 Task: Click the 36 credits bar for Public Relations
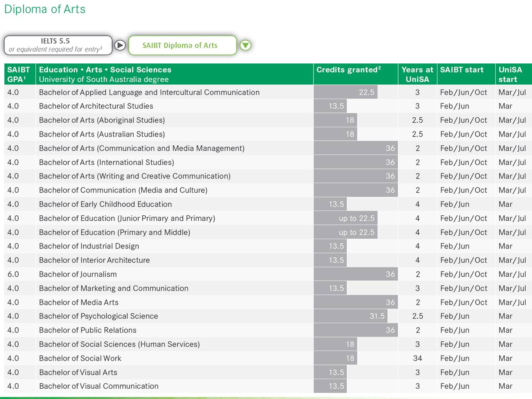pyautogui.click(x=356, y=330)
